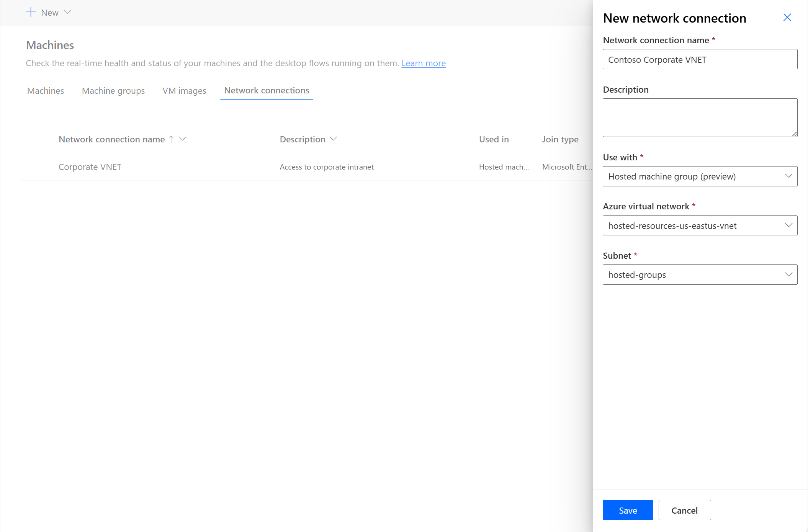Screen dimensions: 808x532
Task: Switch to the VM images tab
Action: 184,90
